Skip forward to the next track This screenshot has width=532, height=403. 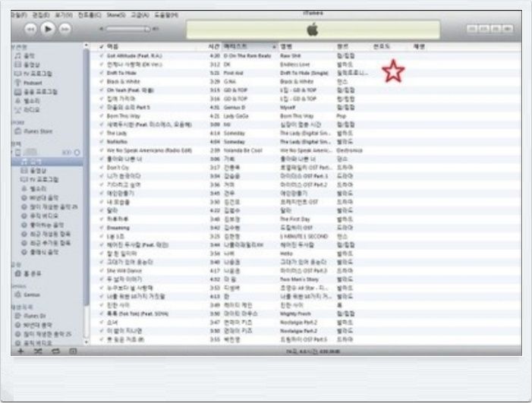click(x=65, y=29)
